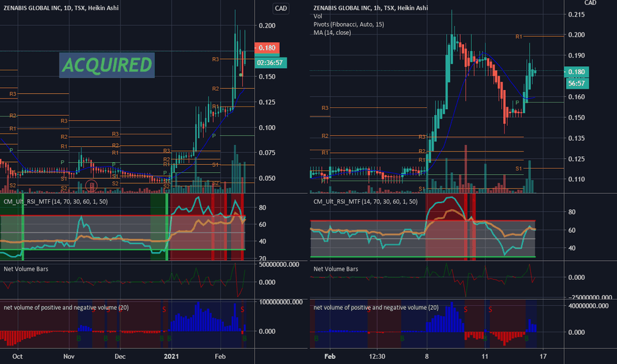Select the red 0.180 price label on daily chart

[x=267, y=48]
